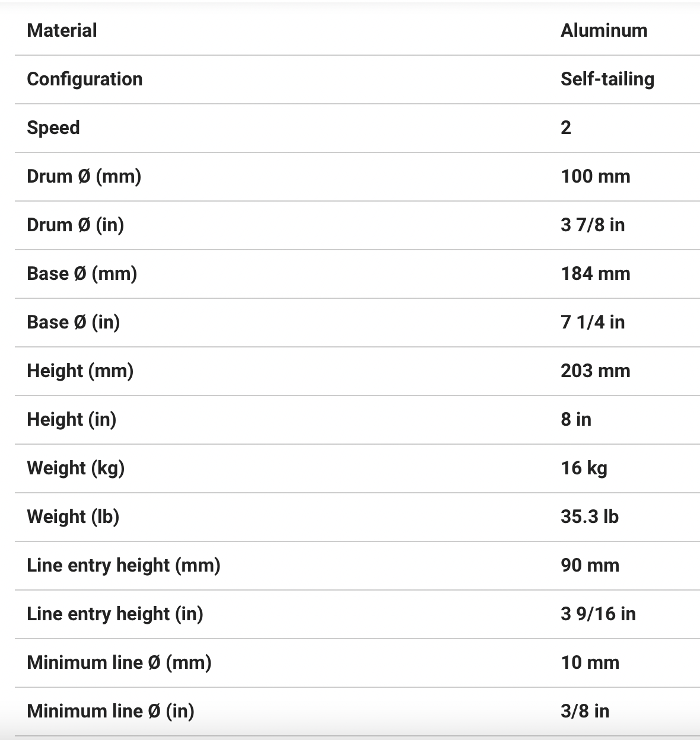Select the Aluminum material value
Screen dimensions: 700x740
tap(604, 31)
